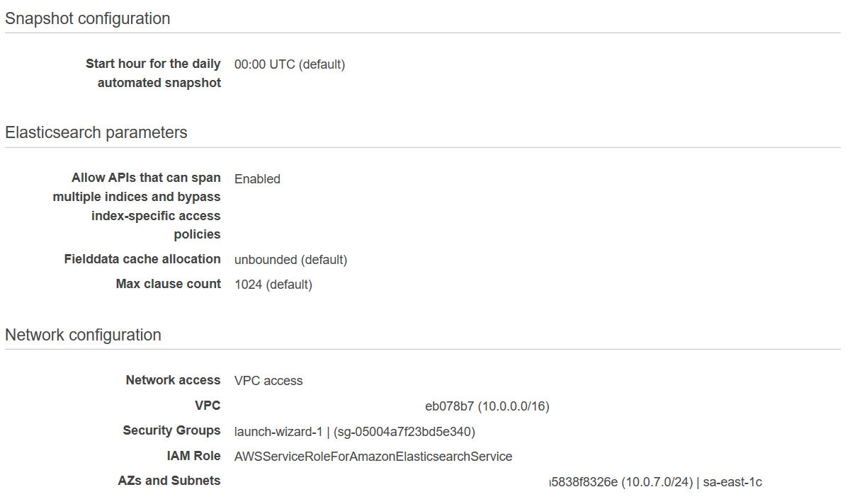Click the Elasticsearch parameters section heading
The height and width of the screenshot is (504, 867).
(x=96, y=132)
